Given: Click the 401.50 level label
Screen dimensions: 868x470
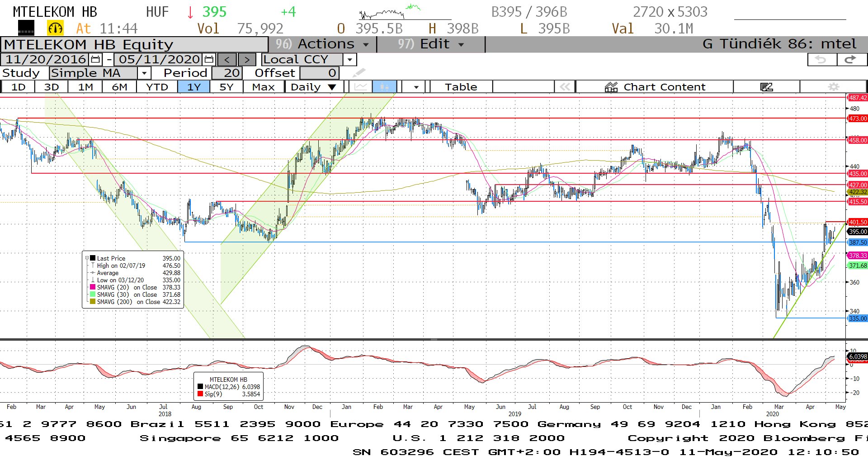Looking at the screenshot, I should (x=857, y=222).
